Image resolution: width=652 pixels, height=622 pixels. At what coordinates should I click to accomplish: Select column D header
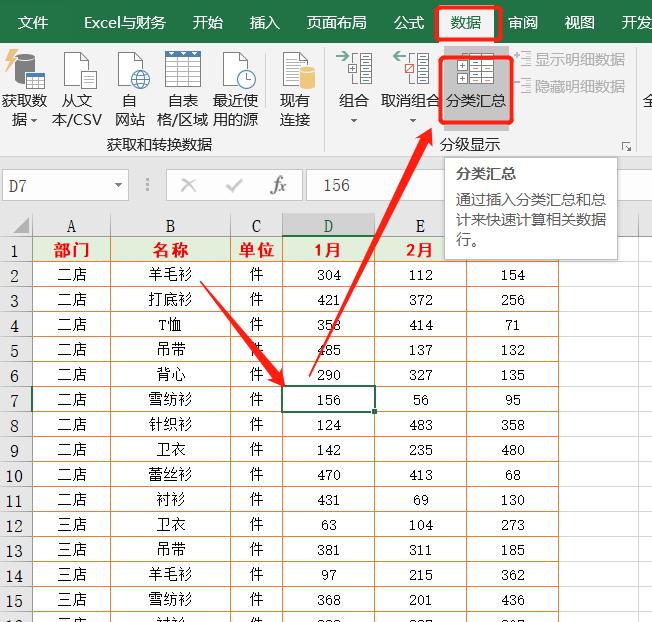[x=328, y=226]
